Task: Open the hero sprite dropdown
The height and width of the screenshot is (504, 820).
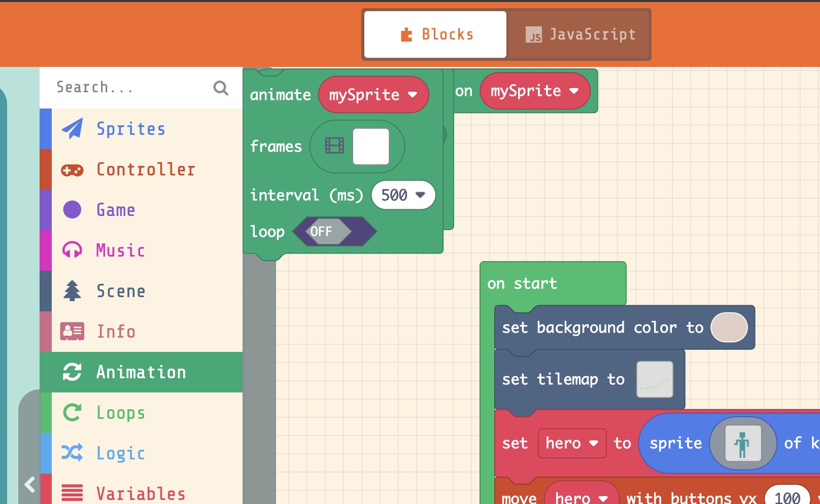Action: click(572, 443)
